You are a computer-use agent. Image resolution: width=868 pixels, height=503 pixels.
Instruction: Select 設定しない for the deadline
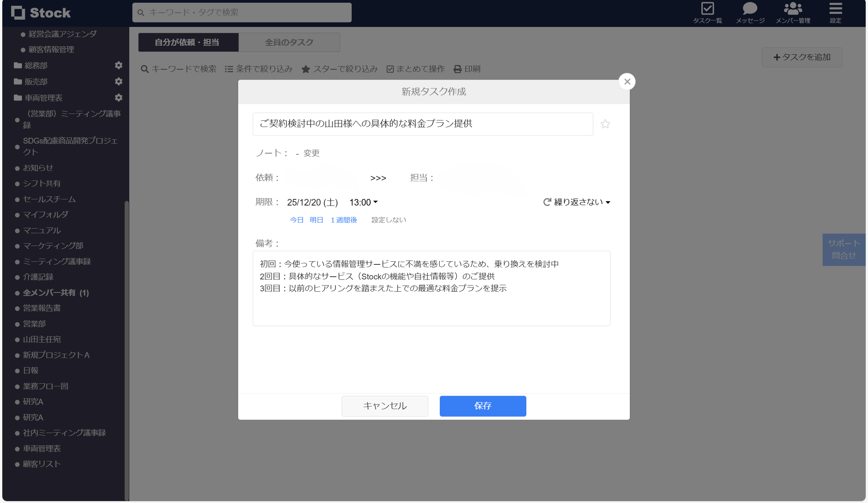pos(389,220)
